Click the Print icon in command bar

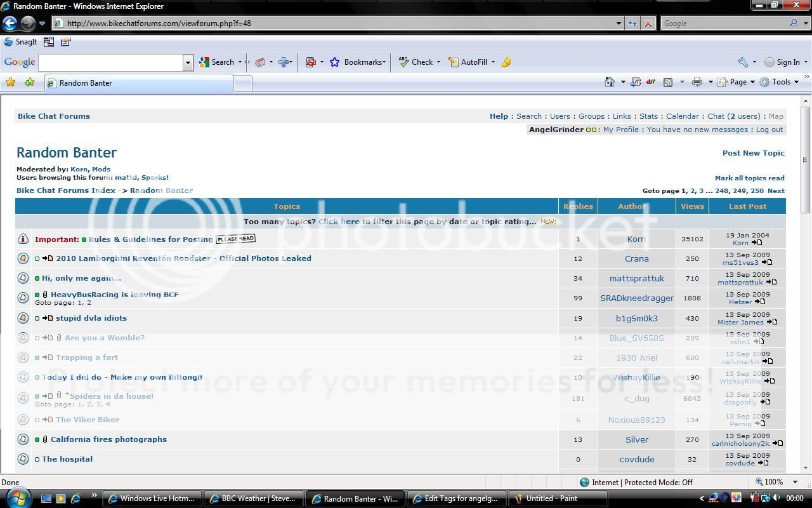click(x=697, y=82)
